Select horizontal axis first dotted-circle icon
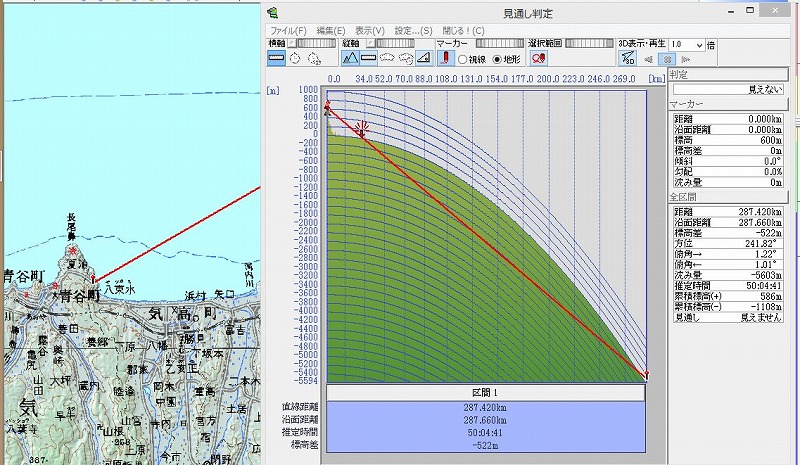800x465 pixels. pyautogui.click(x=295, y=58)
